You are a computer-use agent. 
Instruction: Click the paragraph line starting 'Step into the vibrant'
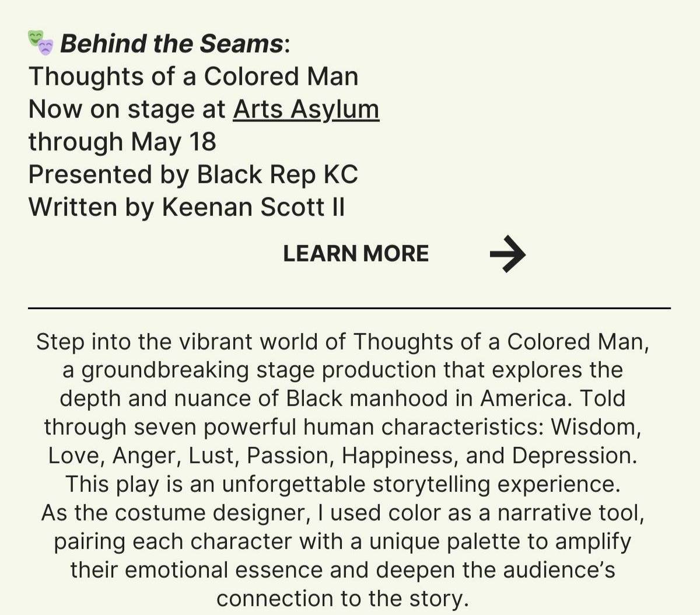point(342,342)
